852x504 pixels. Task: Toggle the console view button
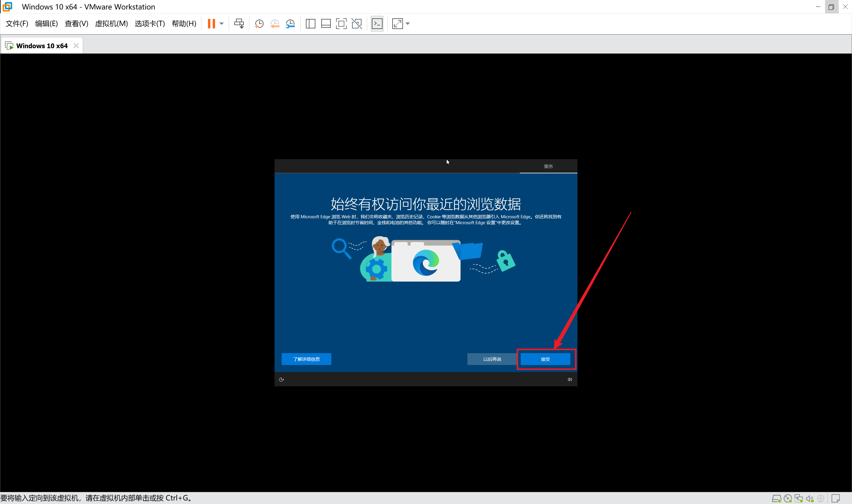click(x=377, y=24)
